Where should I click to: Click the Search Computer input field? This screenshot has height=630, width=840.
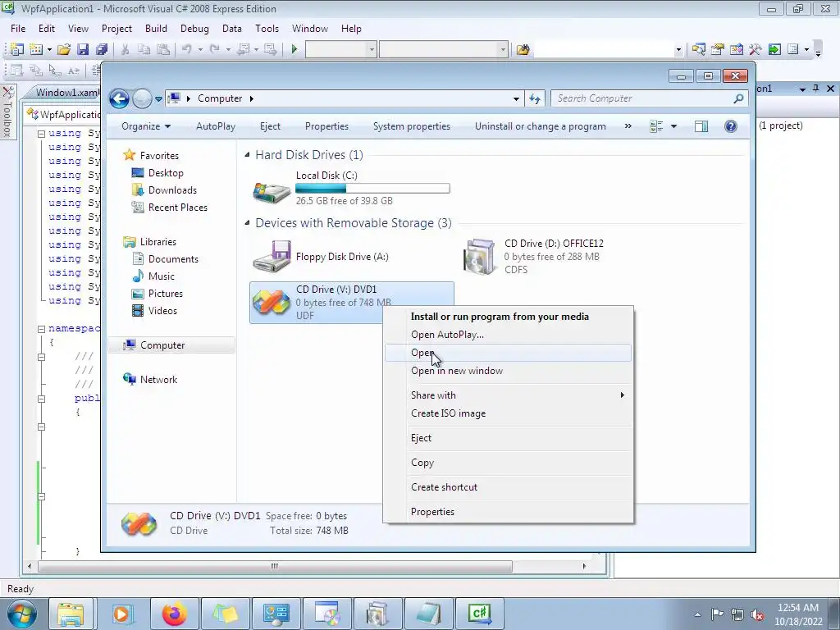click(x=642, y=98)
